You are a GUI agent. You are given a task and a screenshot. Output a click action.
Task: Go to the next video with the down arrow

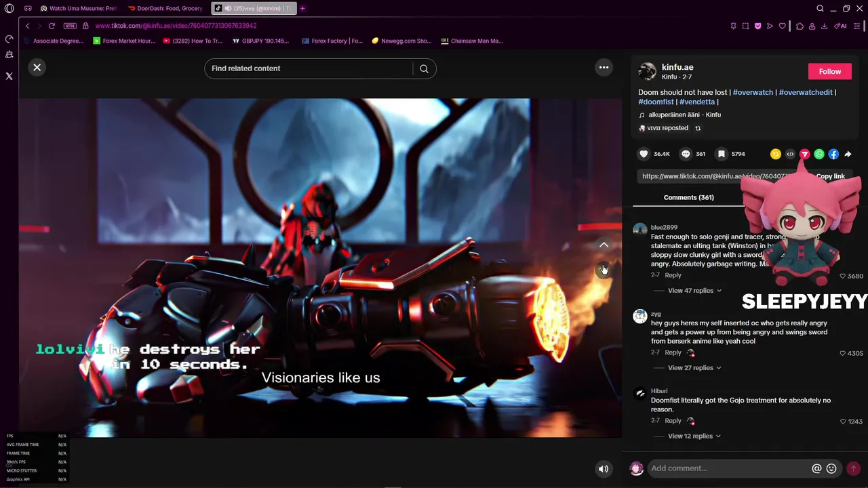pos(604,270)
